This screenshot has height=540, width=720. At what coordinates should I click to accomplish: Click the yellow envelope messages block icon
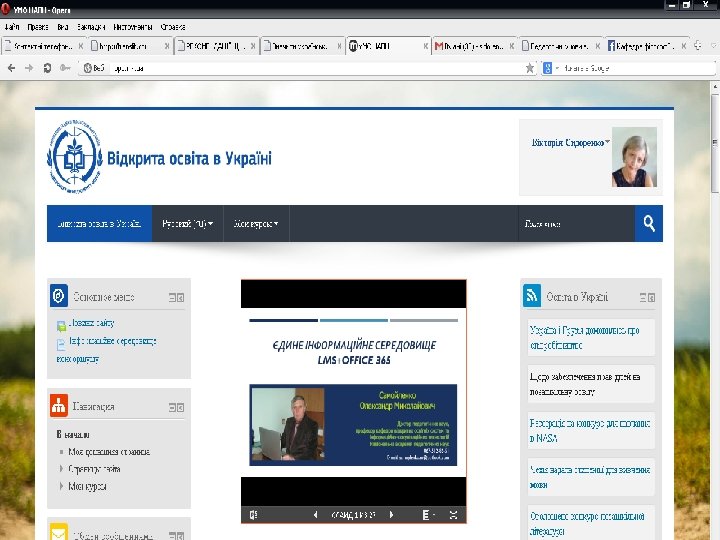pos(59,532)
